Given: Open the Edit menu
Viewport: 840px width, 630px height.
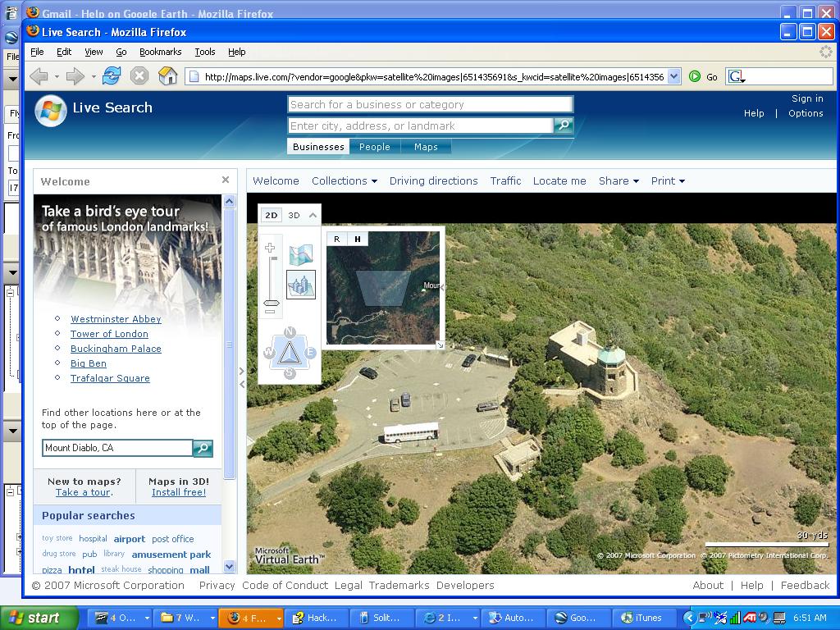Looking at the screenshot, I should point(64,52).
